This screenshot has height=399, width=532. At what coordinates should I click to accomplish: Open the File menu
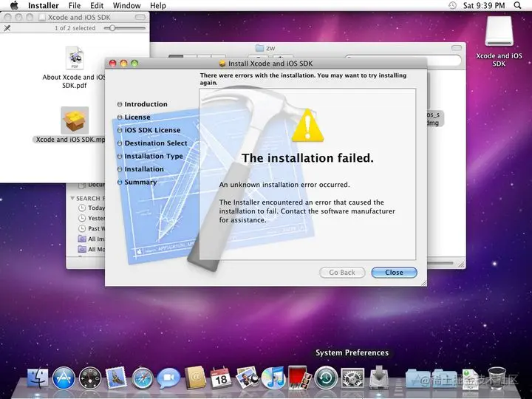tap(75, 5)
